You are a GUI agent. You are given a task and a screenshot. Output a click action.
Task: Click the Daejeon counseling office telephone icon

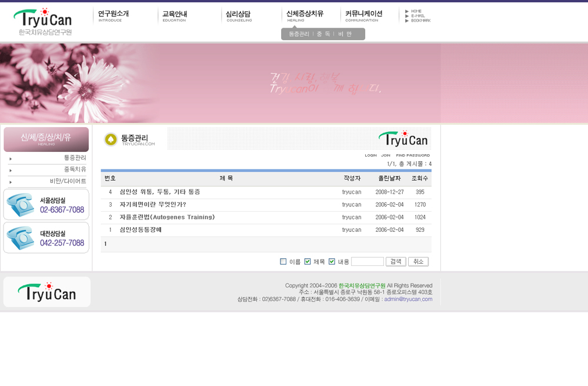(x=21, y=238)
